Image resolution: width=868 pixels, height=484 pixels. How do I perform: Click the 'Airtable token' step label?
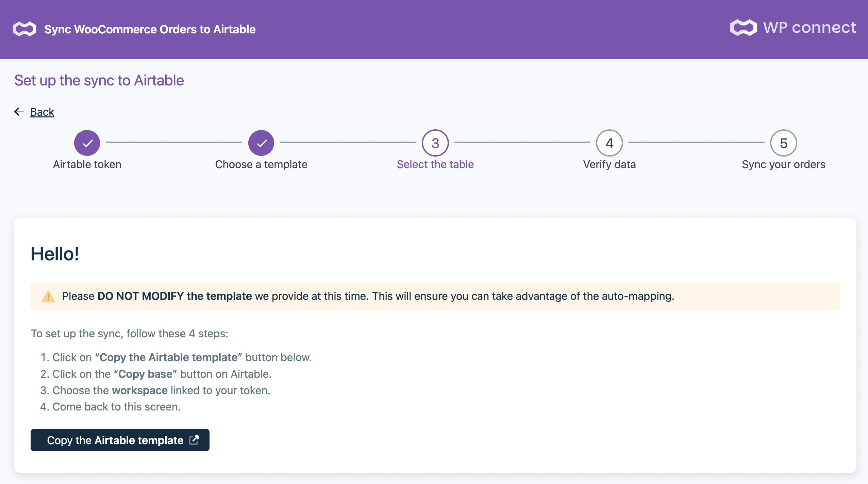tap(87, 164)
